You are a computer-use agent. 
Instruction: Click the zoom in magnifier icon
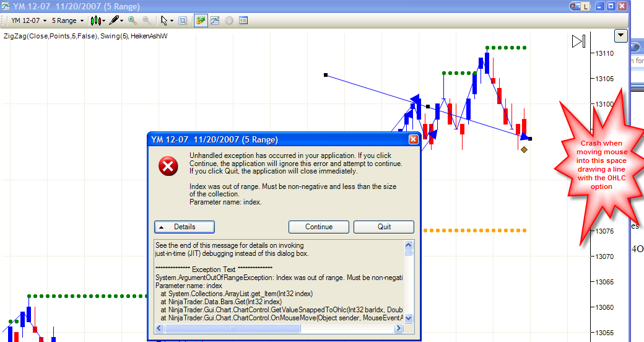[x=133, y=20]
